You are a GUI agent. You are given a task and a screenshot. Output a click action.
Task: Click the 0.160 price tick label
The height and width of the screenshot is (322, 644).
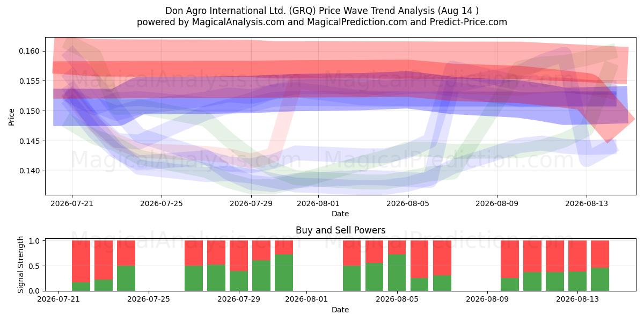[31, 51]
